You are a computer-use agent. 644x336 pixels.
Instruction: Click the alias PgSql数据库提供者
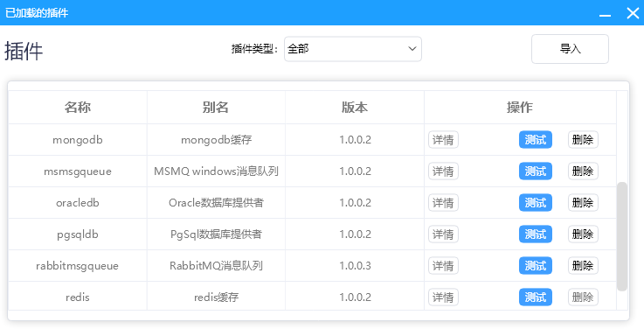coord(216,234)
